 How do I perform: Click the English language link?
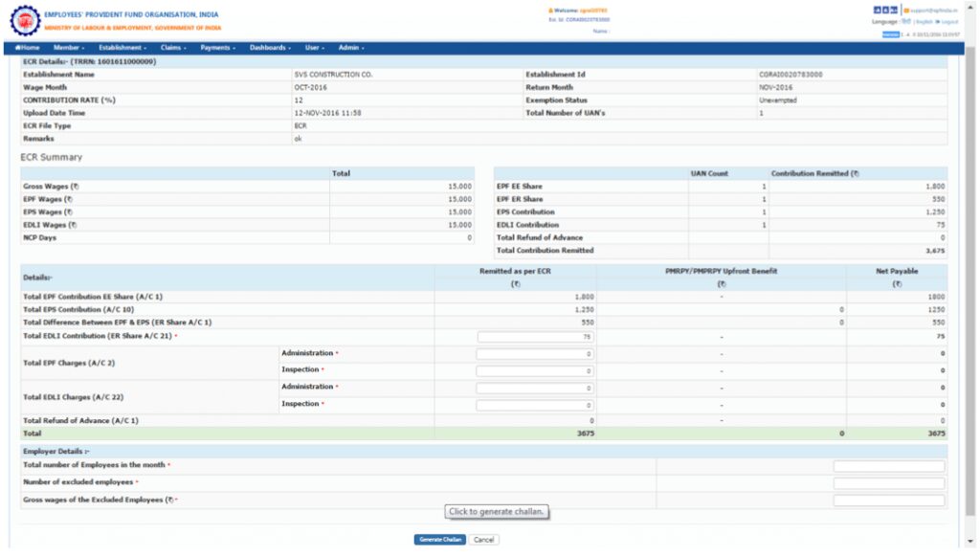point(923,20)
